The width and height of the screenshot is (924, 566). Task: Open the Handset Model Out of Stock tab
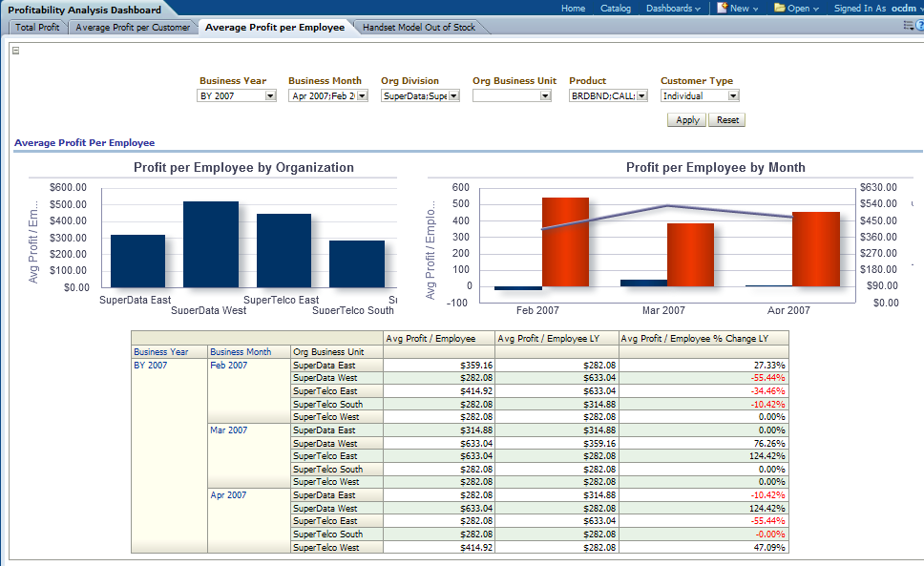tap(419, 28)
